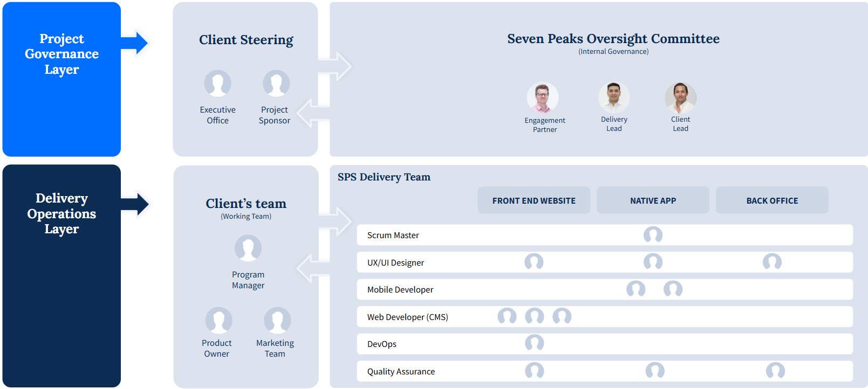
Task: Select the Product Owner avatar icon
Action: 218,321
